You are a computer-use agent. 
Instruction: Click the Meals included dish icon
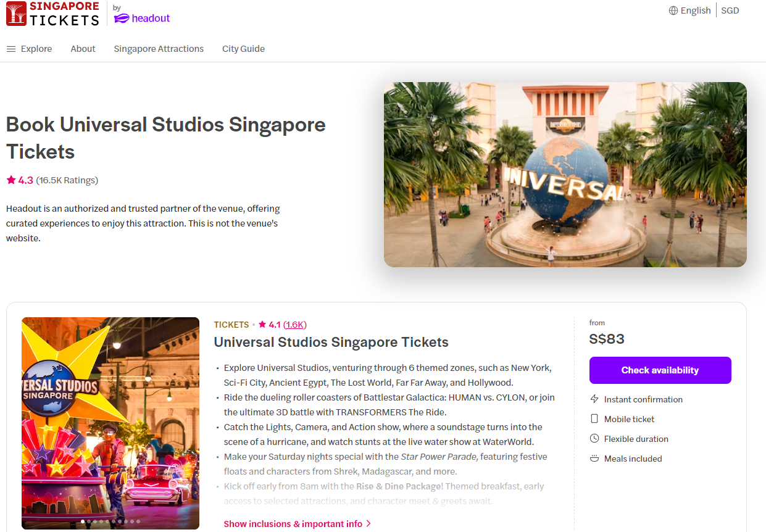tap(594, 459)
